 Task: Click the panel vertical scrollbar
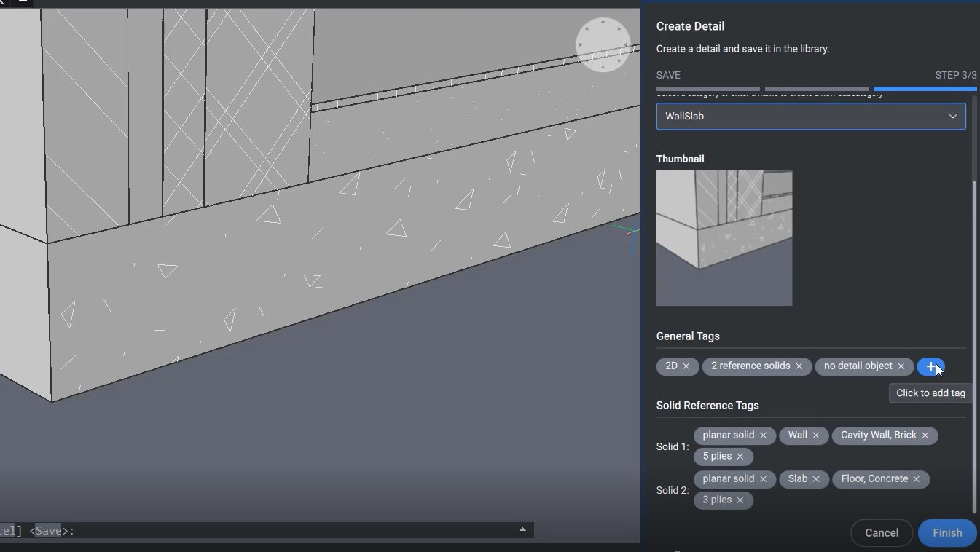pyautogui.click(x=975, y=346)
